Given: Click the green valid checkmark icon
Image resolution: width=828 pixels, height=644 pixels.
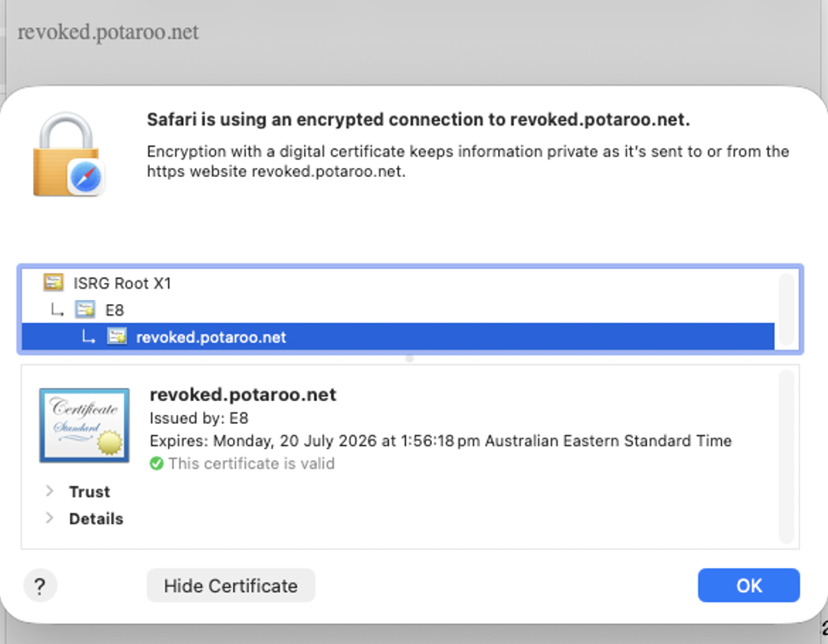Looking at the screenshot, I should pyautogui.click(x=156, y=464).
